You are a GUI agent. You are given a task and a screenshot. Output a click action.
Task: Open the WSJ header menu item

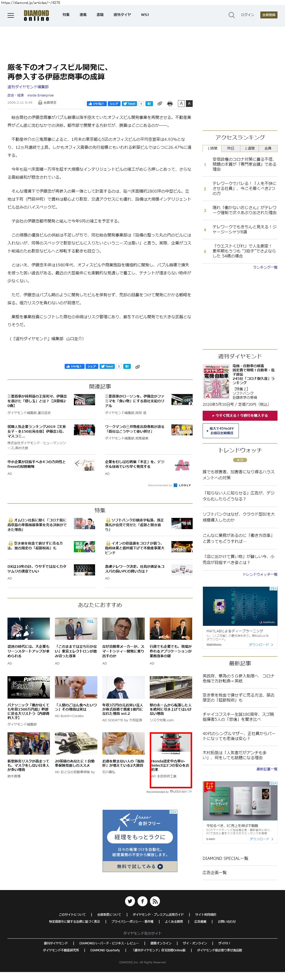(x=145, y=15)
